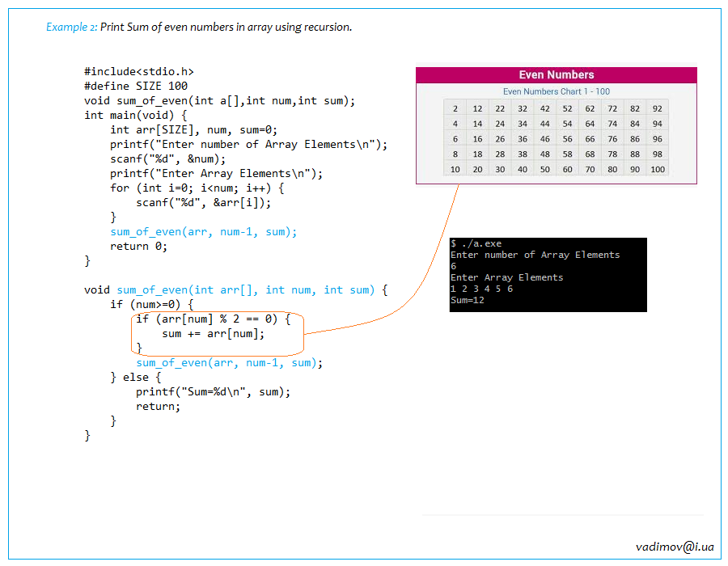Viewport: 728px width, 566px height.
Task: Click the "if (num>=0) {" code line
Action: pyautogui.click(x=152, y=304)
